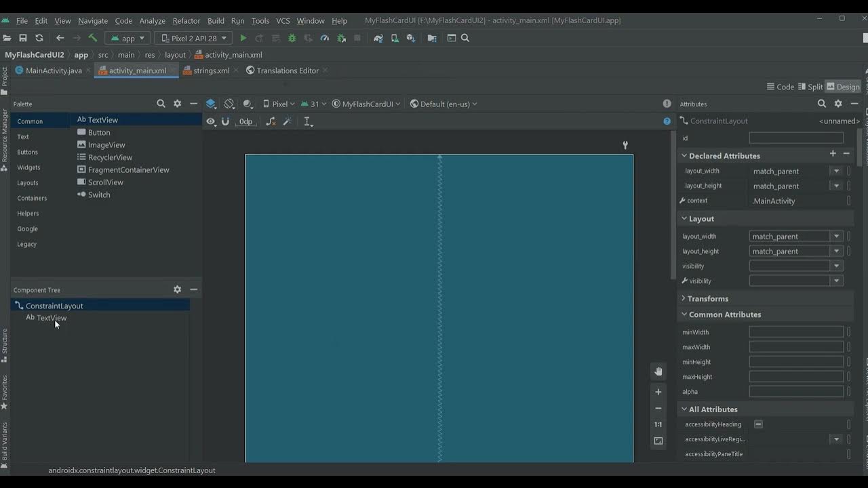The height and width of the screenshot is (488, 868).
Task: Select the Layouts palette category
Action: 28,183
